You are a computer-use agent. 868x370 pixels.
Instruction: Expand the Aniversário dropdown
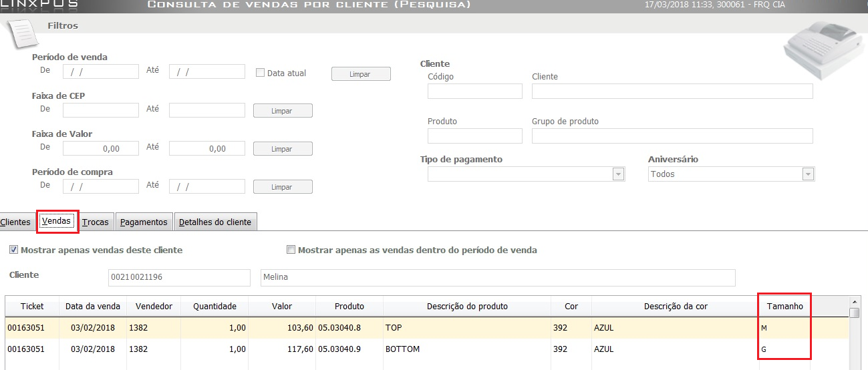click(808, 174)
